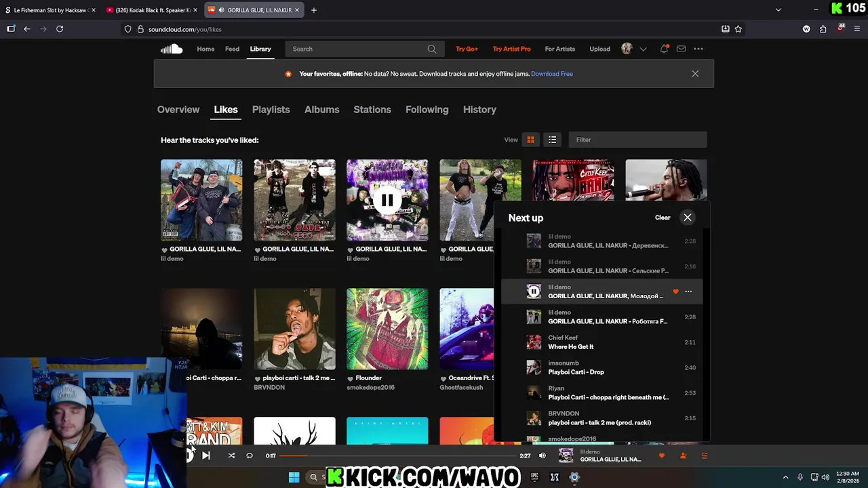Open the messages envelope icon

pyautogui.click(x=681, y=49)
